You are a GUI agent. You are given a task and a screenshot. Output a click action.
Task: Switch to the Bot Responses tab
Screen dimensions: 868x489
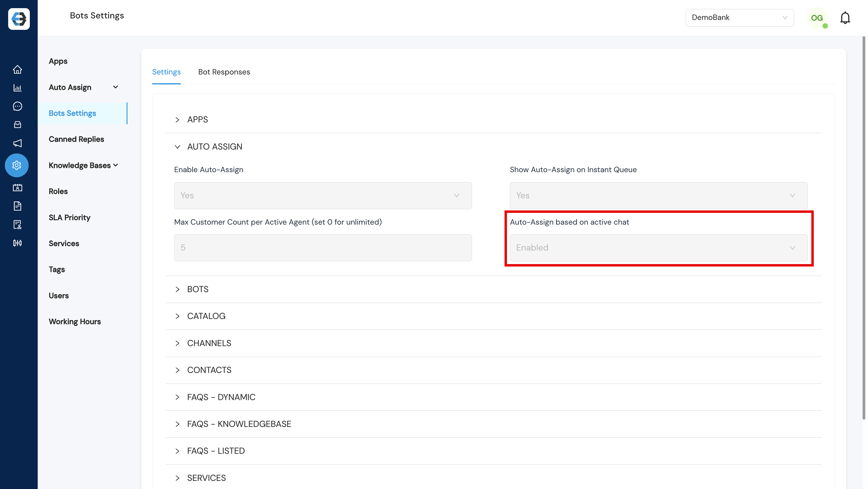[224, 72]
